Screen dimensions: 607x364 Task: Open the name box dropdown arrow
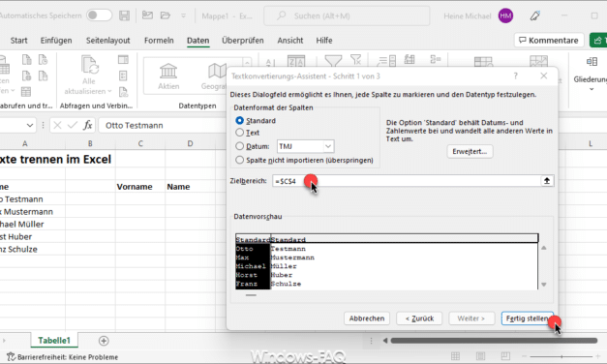point(30,125)
